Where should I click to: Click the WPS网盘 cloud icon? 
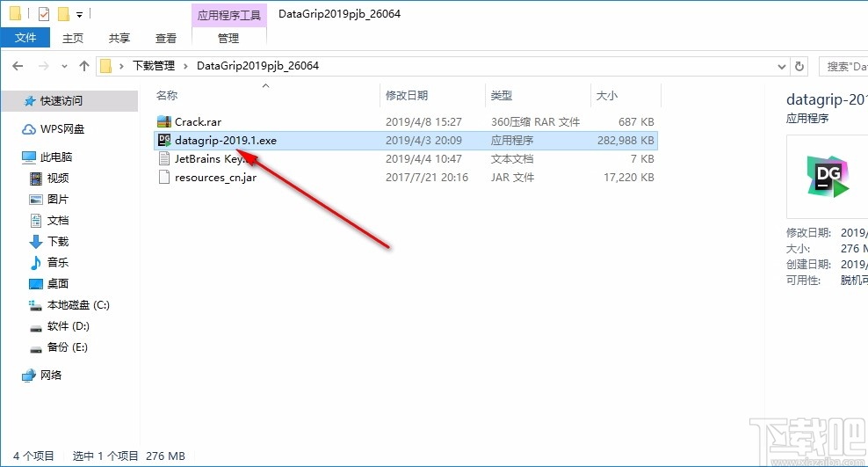(29, 129)
